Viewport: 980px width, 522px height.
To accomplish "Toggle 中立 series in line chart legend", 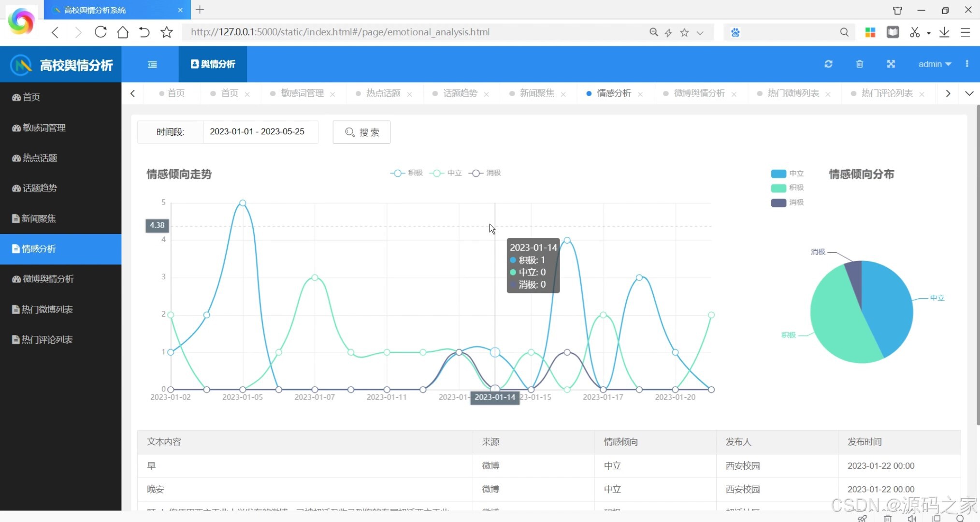I will click(x=446, y=173).
